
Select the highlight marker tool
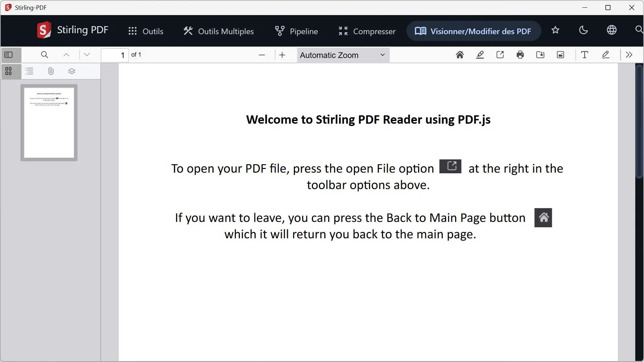(480, 55)
